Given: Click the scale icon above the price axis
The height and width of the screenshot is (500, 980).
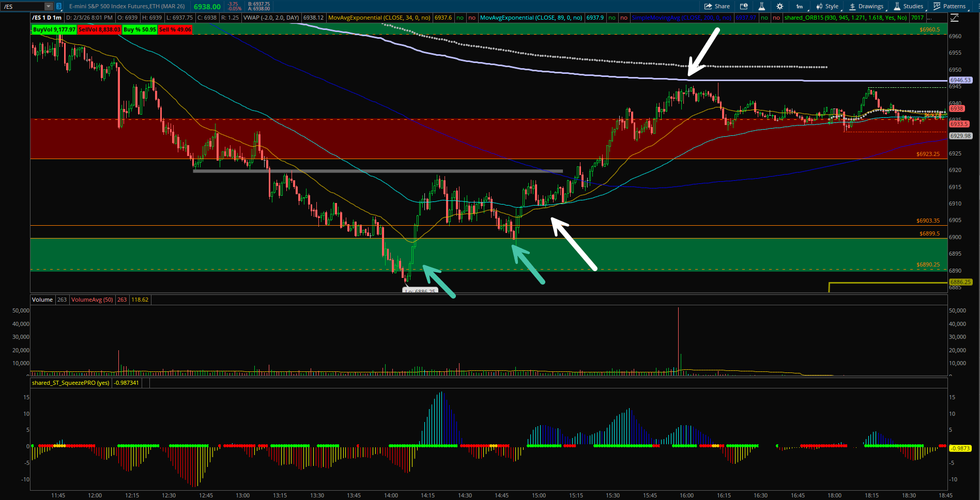Looking at the screenshot, I should tap(954, 18).
